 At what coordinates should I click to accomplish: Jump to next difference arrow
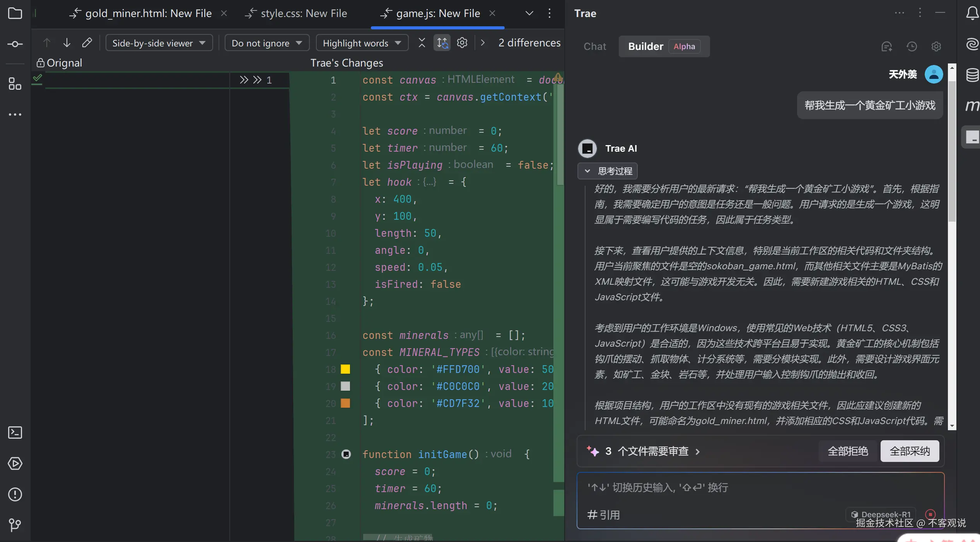pyautogui.click(x=67, y=43)
